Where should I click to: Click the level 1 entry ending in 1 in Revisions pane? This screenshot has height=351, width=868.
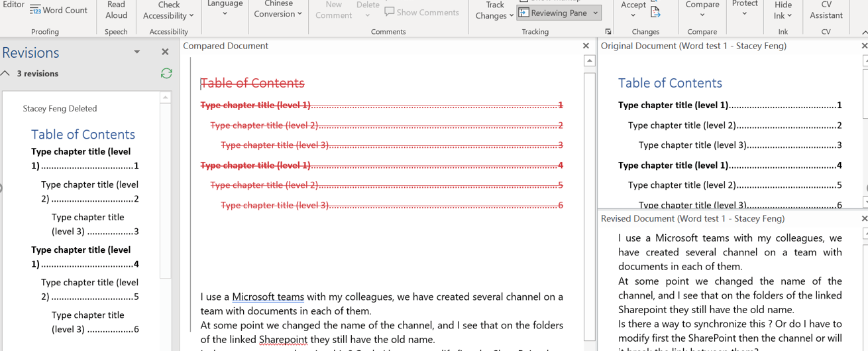coord(85,159)
